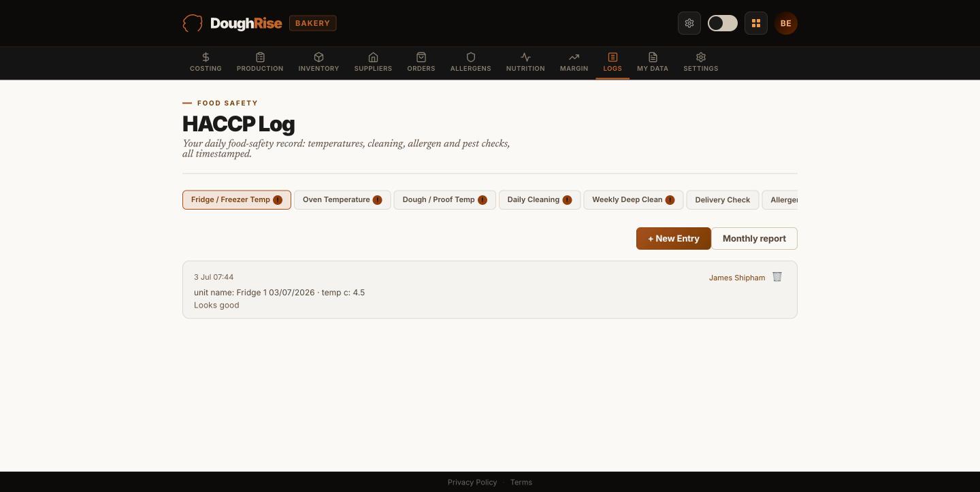Go to Orders
Image resolution: width=980 pixels, height=492 pixels.
[x=421, y=62]
